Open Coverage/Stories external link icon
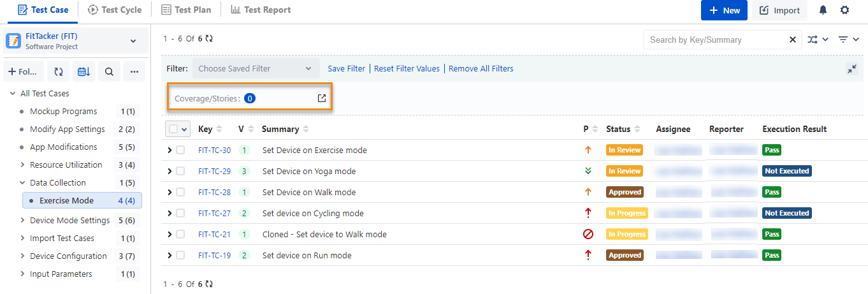 click(322, 98)
